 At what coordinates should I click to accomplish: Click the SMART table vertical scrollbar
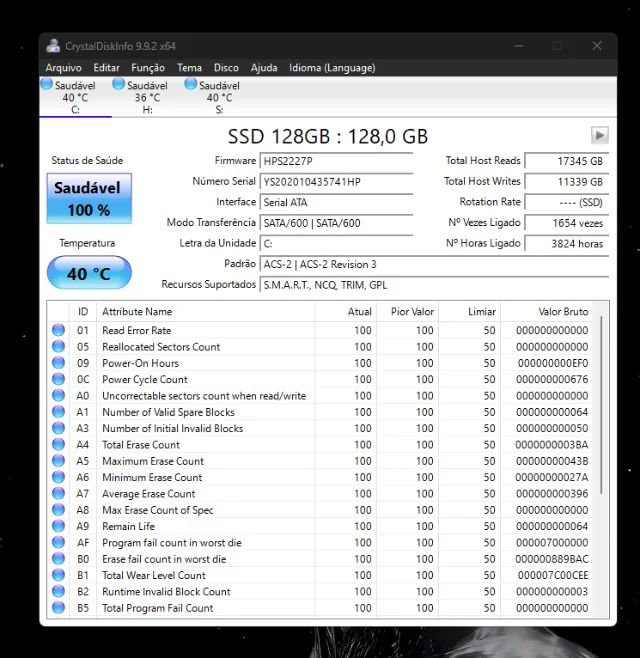[x=601, y=405]
